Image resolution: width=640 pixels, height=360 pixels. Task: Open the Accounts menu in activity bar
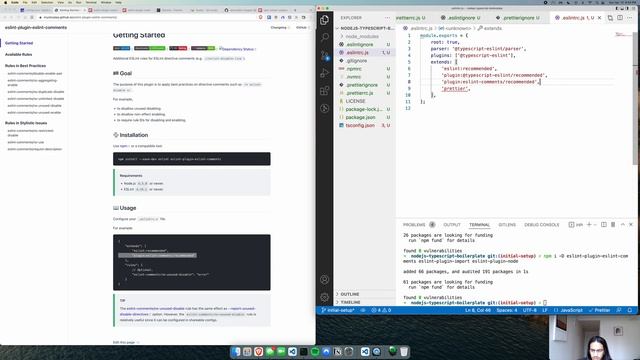click(x=324, y=280)
